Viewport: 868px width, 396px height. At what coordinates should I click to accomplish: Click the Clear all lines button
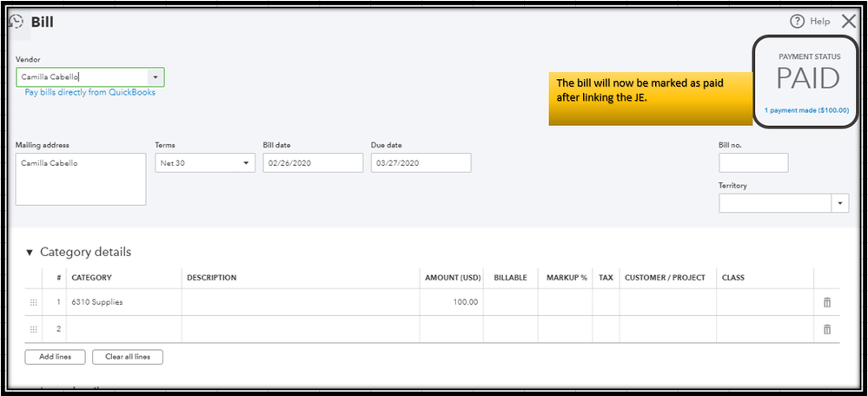[127, 357]
